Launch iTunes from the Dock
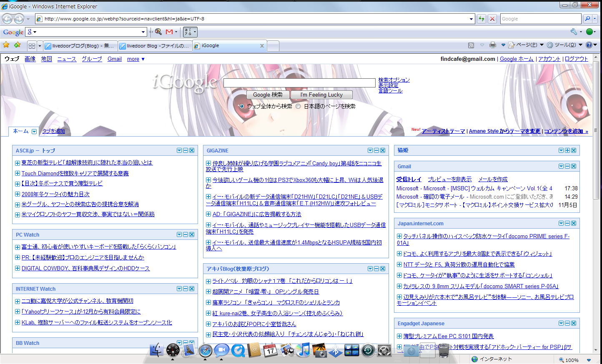The image size is (602, 364). point(303,350)
